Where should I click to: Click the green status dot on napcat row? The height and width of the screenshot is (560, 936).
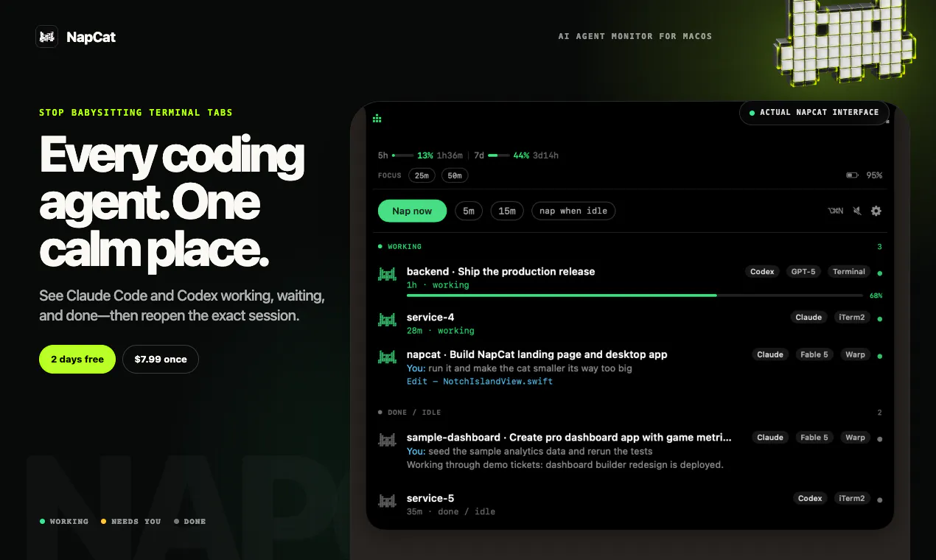tap(880, 356)
